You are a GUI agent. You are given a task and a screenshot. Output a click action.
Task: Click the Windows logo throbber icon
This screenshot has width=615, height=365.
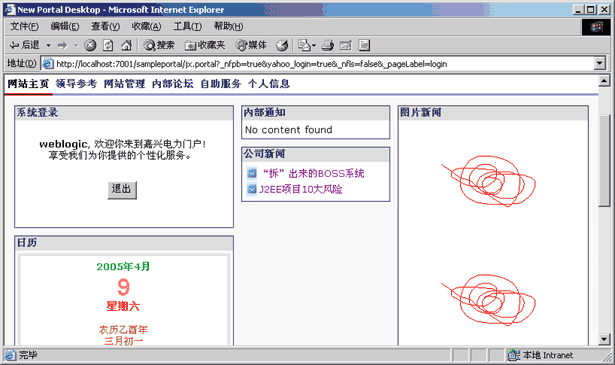(x=596, y=27)
